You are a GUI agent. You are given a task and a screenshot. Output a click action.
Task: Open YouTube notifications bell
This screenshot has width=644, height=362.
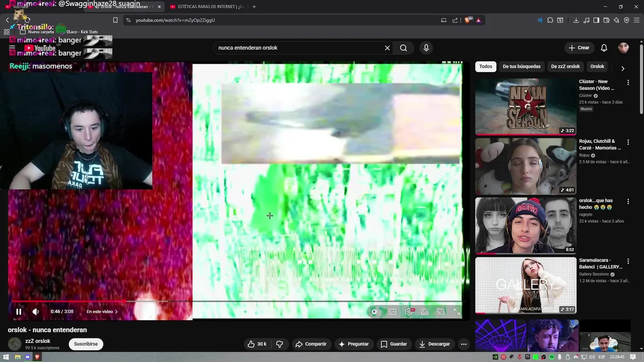point(604,48)
